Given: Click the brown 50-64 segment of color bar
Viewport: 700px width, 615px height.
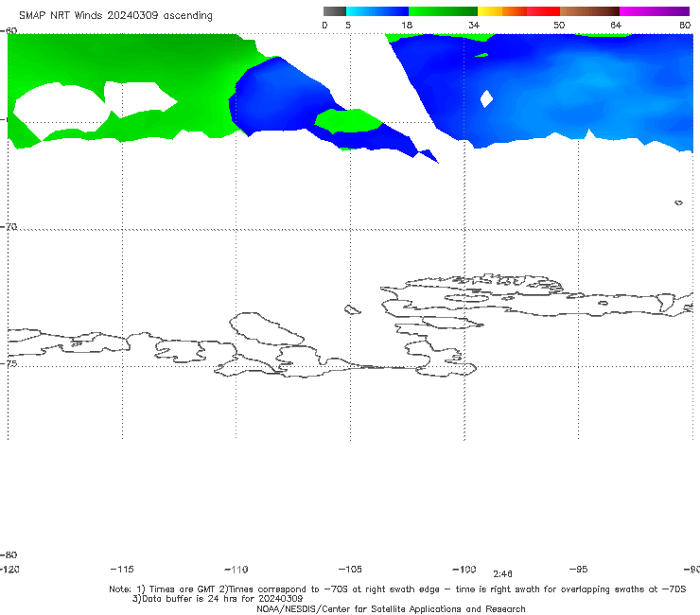Looking at the screenshot, I should (589, 11).
